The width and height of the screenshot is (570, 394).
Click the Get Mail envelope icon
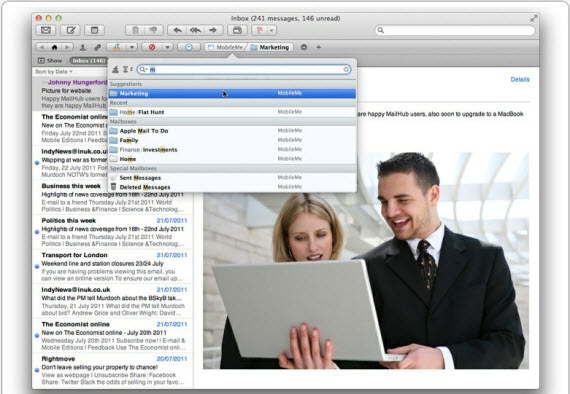tap(46, 30)
